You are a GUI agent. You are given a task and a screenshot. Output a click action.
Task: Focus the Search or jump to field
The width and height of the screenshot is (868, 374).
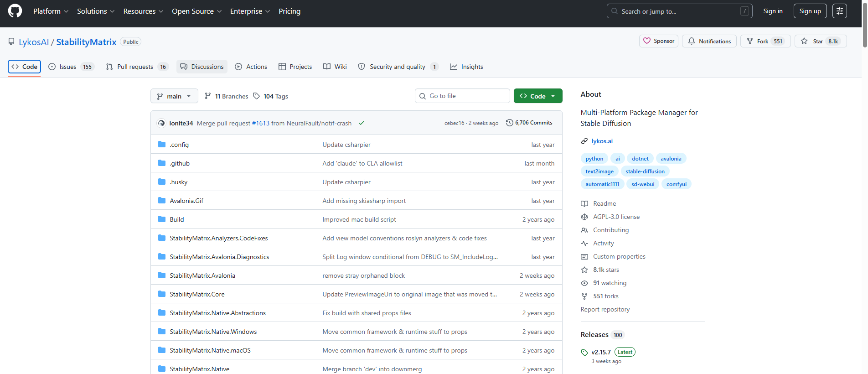tap(680, 11)
